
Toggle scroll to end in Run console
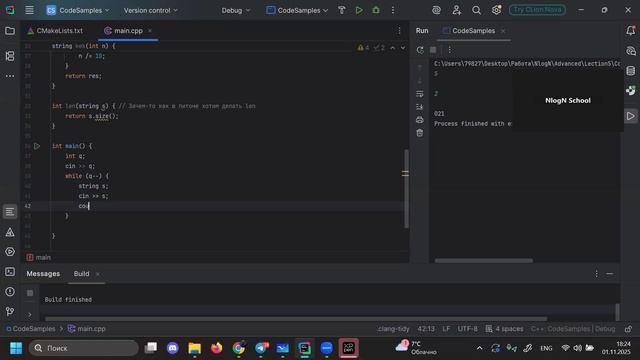(x=420, y=107)
